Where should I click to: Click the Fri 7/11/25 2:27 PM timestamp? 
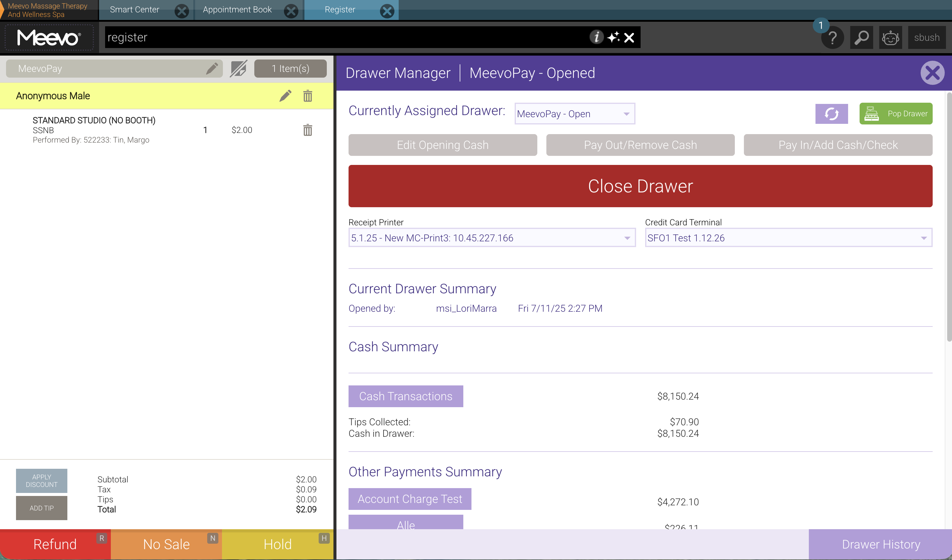coord(560,308)
